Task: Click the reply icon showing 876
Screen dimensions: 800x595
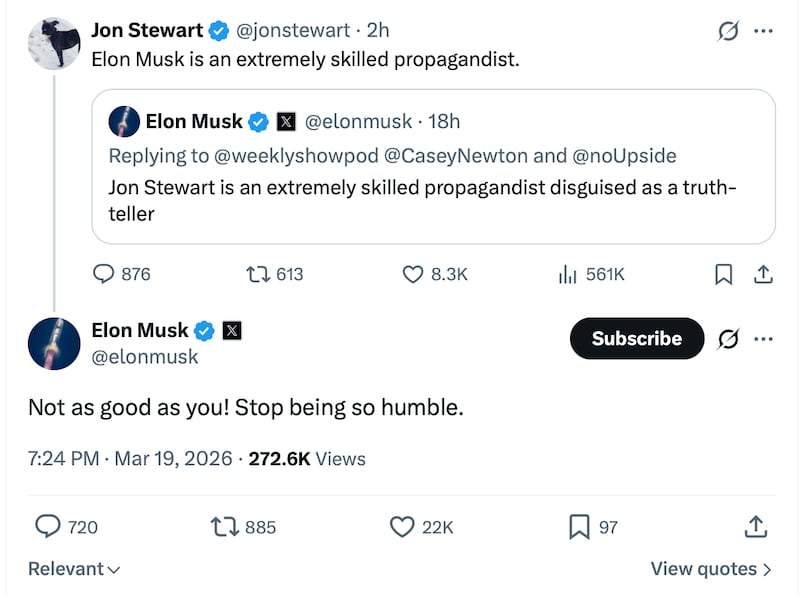Action: tap(104, 274)
